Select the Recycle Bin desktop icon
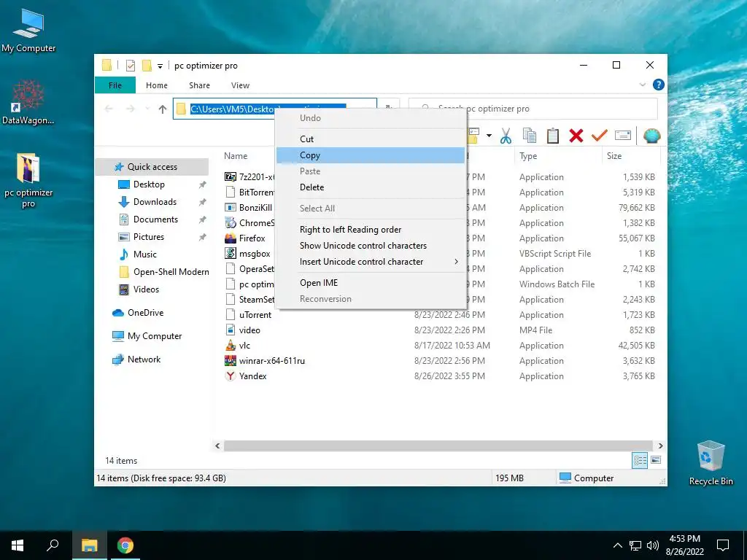 point(711,463)
